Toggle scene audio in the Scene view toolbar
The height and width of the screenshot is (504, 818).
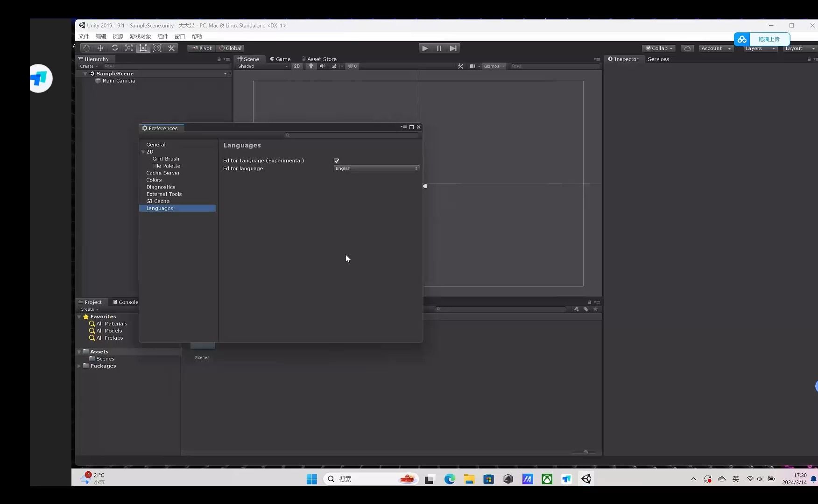tap(322, 66)
